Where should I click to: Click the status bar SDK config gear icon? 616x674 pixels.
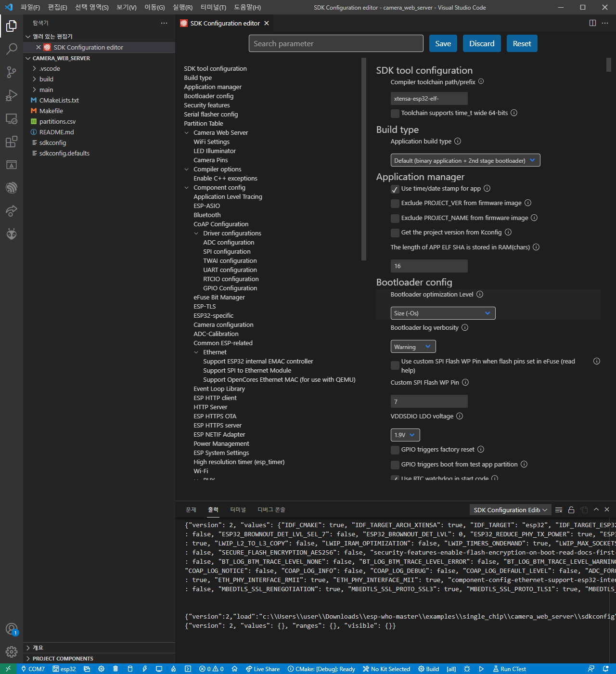[101, 669]
